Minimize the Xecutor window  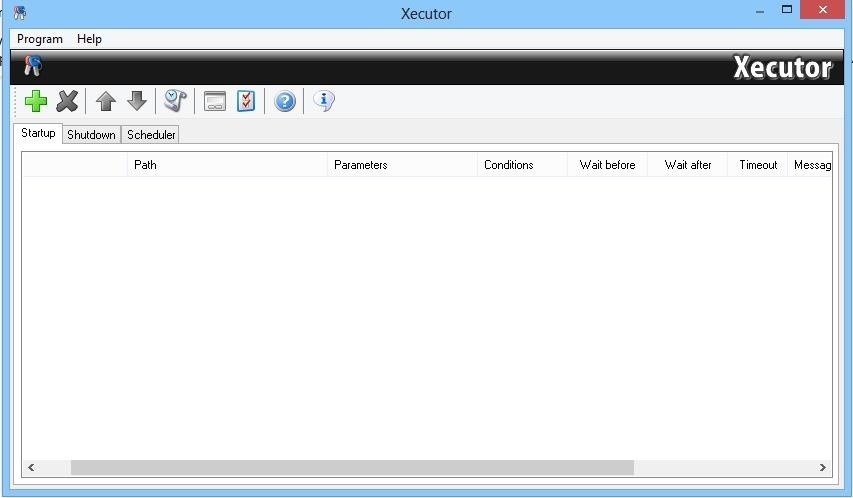tap(759, 10)
